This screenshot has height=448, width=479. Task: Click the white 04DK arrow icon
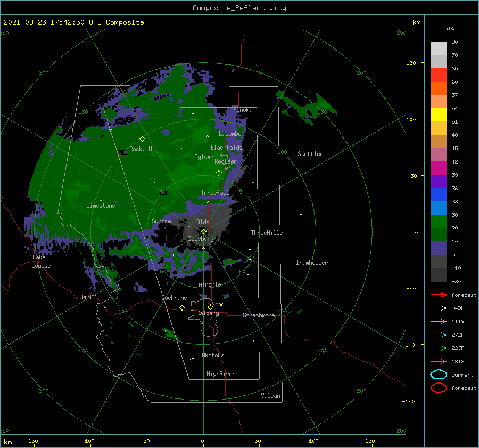coord(439,308)
